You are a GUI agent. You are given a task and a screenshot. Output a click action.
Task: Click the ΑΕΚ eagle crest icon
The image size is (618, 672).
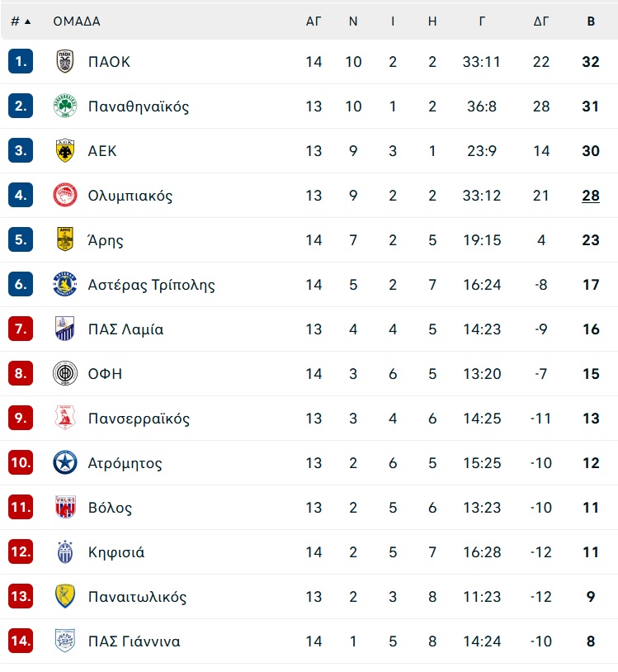(x=65, y=150)
